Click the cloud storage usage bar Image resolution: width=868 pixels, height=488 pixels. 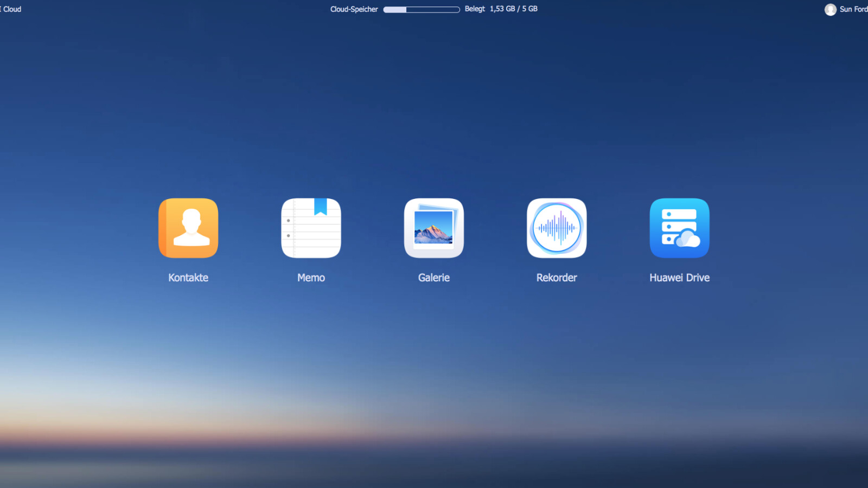[422, 9]
